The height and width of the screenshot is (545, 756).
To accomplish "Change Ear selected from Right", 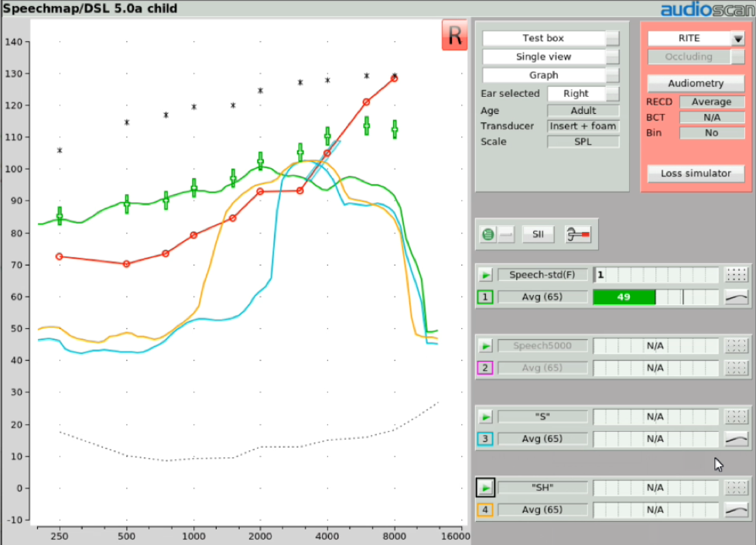I will point(583,94).
